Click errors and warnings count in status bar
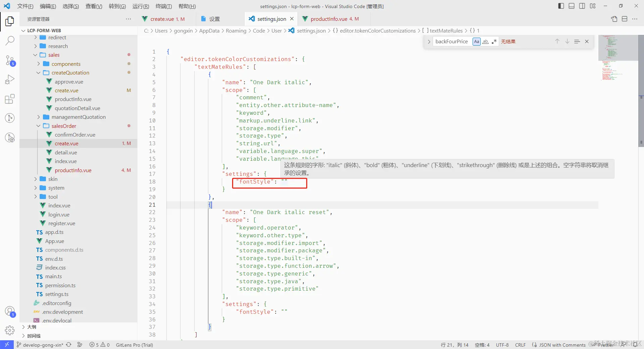 click(99, 345)
